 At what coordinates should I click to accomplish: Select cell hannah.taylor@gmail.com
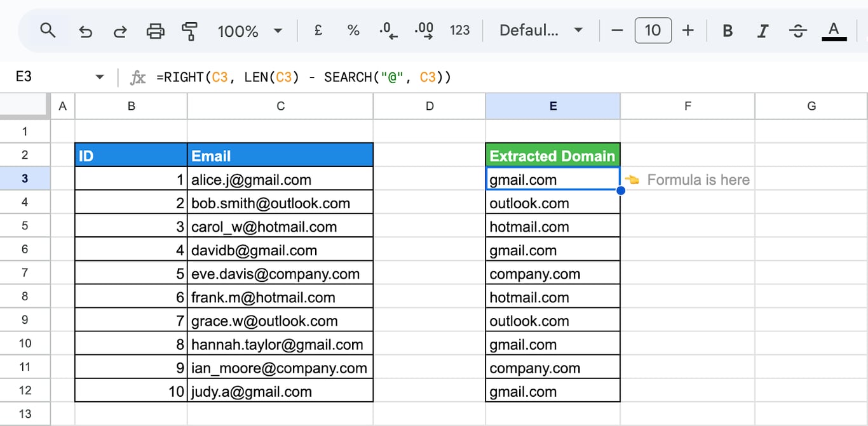tap(280, 344)
